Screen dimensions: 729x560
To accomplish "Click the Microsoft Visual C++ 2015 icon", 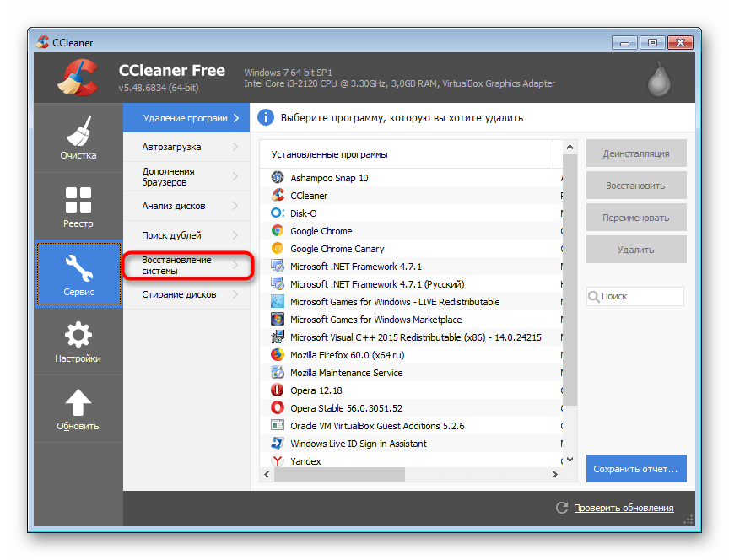I will pos(278,337).
